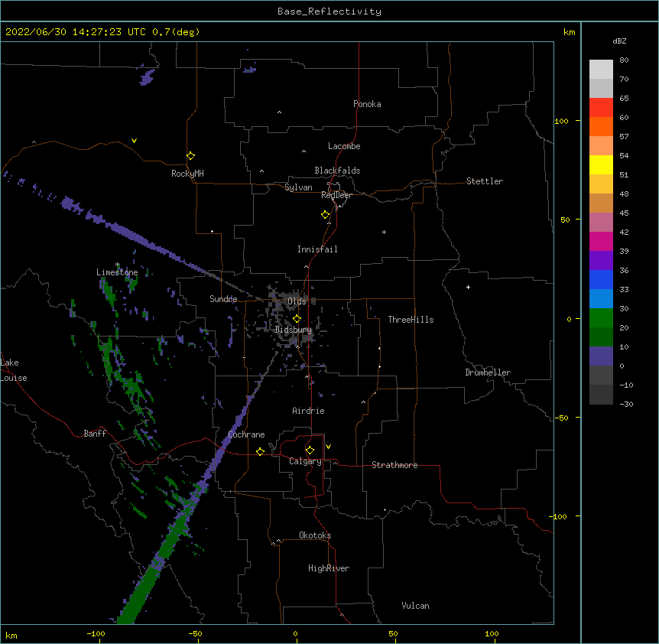This screenshot has height=644, width=659.
Task: Select the Lacombe city label
Action: click(x=344, y=146)
